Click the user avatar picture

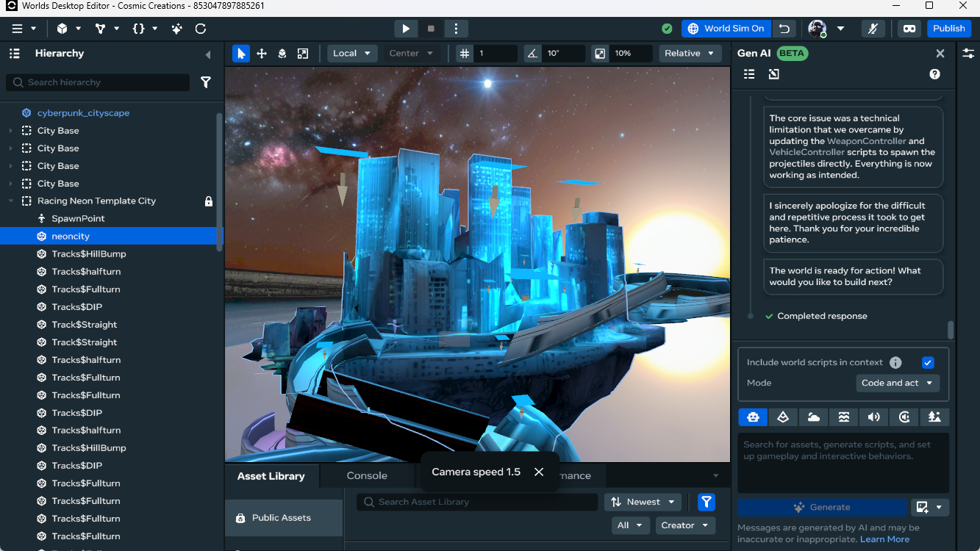pos(817,29)
